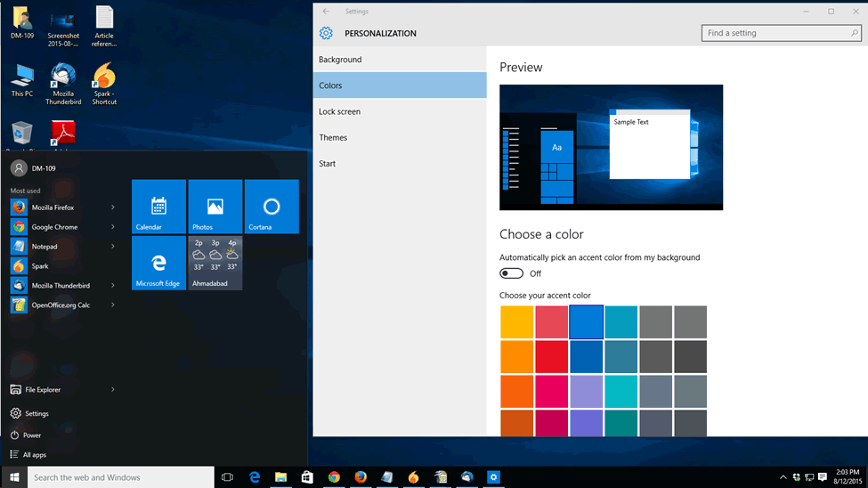Viewport: 868px width, 488px height.
Task: Open Edge from the taskbar
Action: point(254,477)
